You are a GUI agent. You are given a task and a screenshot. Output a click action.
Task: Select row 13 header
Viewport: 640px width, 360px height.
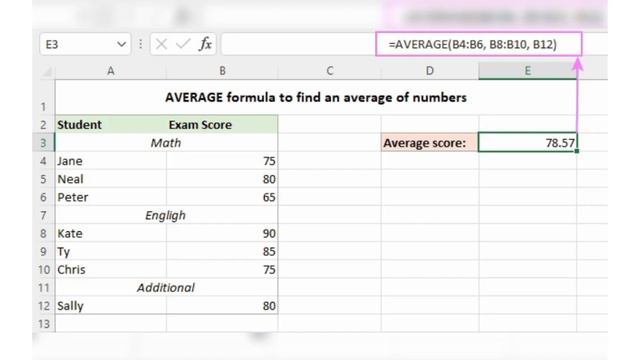(43, 324)
